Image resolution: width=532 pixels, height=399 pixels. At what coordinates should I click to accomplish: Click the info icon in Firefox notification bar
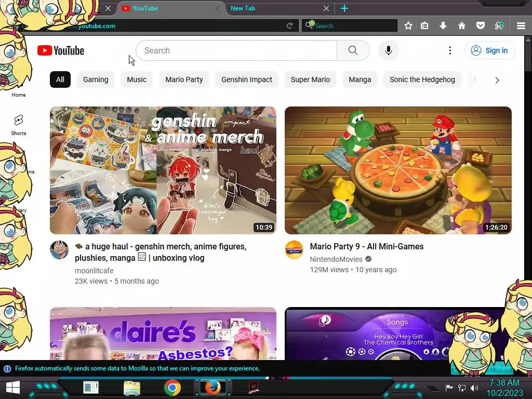(x=7, y=368)
